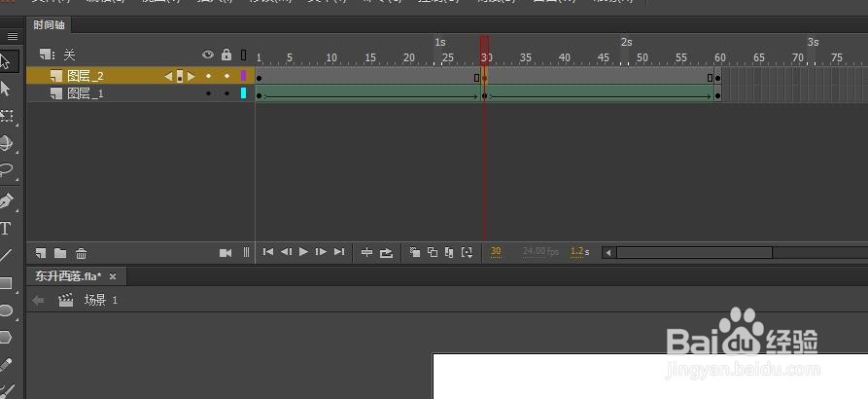Step back one frame
The height and width of the screenshot is (399, 868).
coord(286,252)
